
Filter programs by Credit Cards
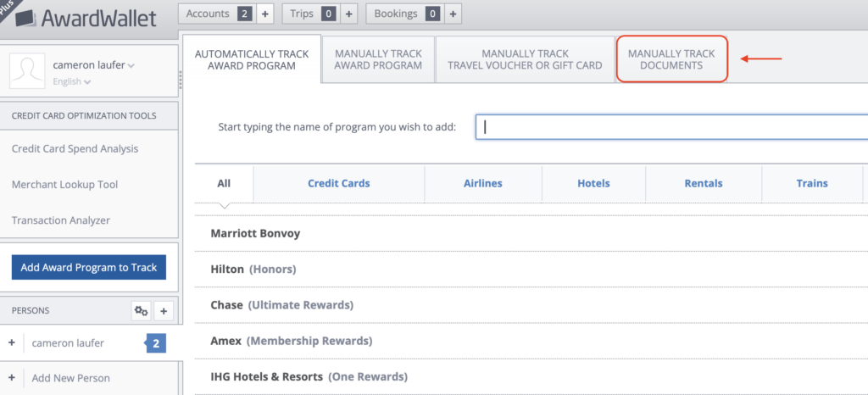tap(339, 184)
